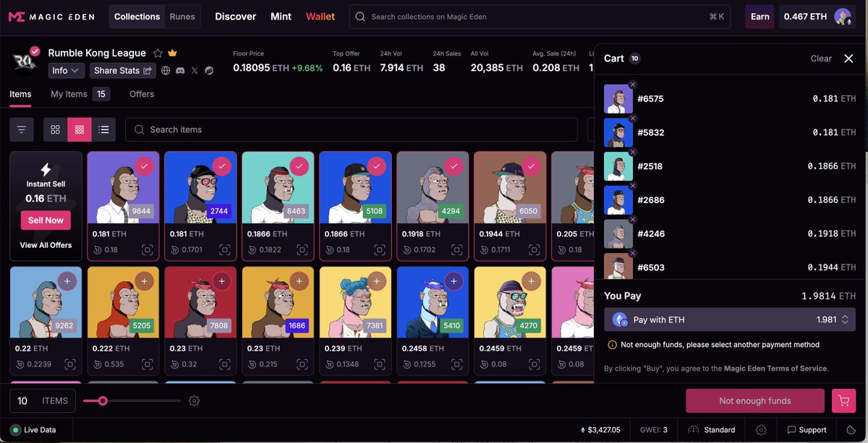Screen dimensions: 868x443
Task: Deselect the rank 2744 Kong card
Action: [221, 166]
